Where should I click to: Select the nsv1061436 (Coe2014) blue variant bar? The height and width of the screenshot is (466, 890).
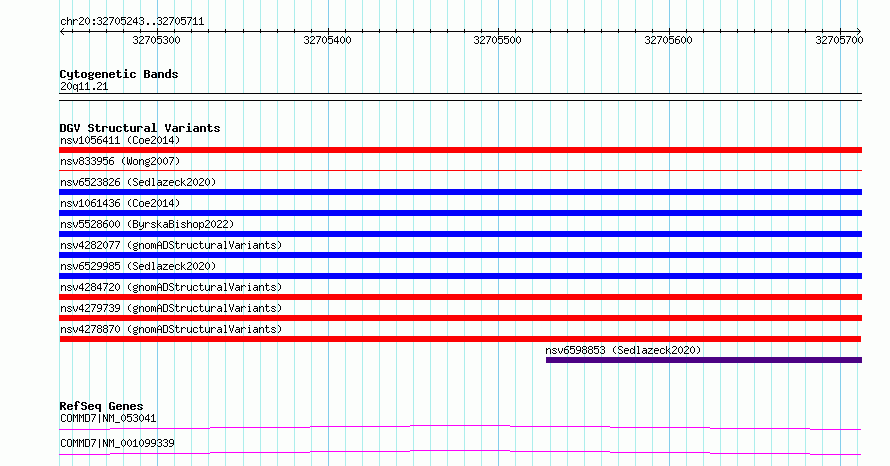click(x=460, y=213)
